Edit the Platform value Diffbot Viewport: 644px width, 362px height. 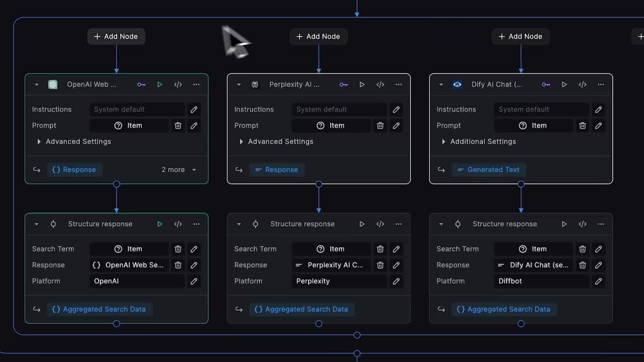click(598, 281)
